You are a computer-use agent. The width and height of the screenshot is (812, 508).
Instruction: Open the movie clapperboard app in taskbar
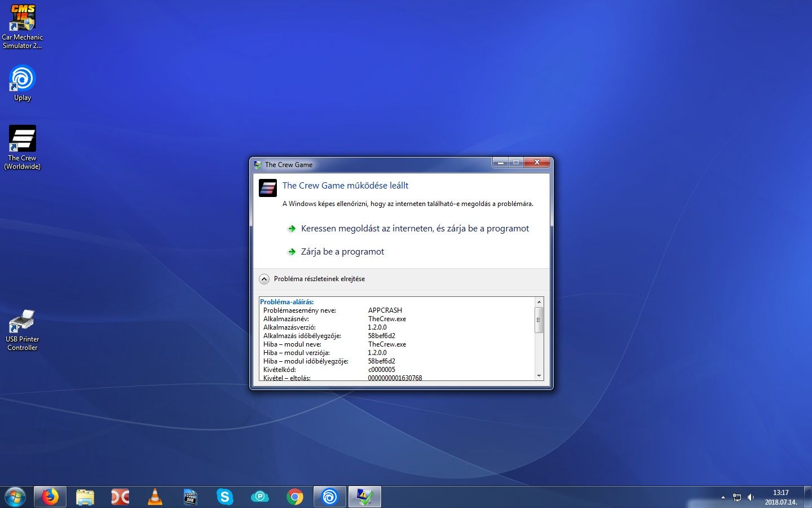pos(190,497)
